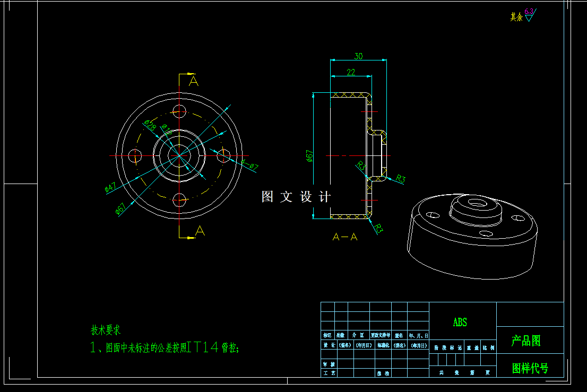
Task: Click the 签名 header cell above (签名)
Action: [x=399, y=335]
